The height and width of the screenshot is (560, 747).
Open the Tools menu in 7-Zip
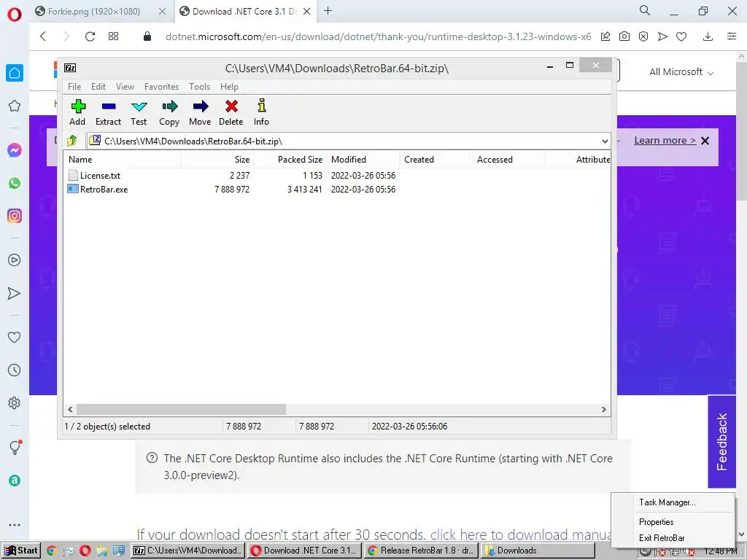(x=199, y=87)
